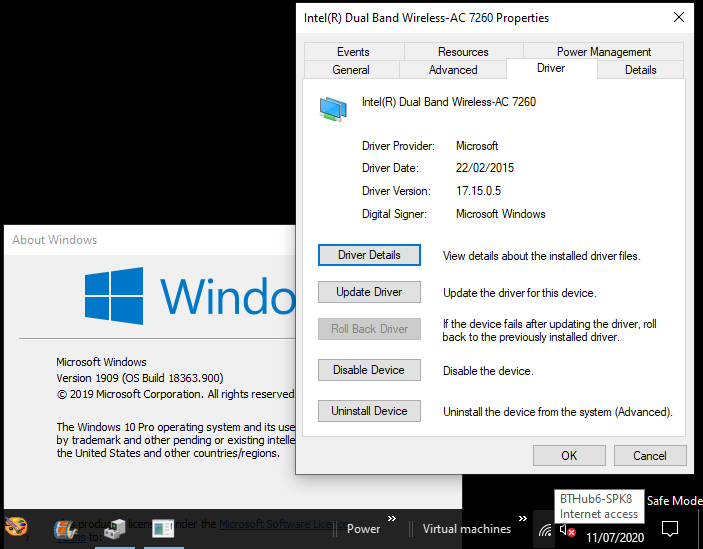Viewport: 703px width, 549px height.
Task: Click the taskbar date 11/07/2020
Action: click(x=615, y=537)
